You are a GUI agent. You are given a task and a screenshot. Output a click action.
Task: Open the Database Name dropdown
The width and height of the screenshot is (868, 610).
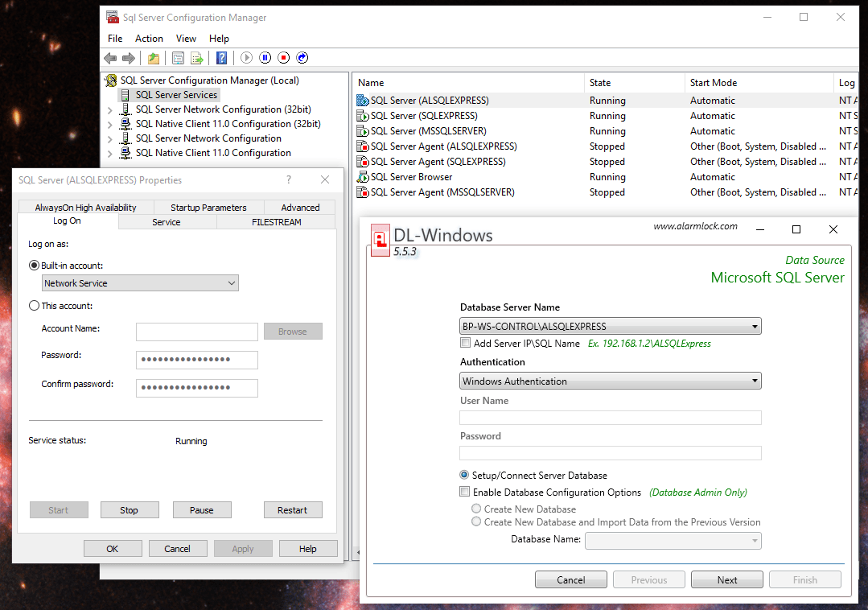tap(673, 540)
